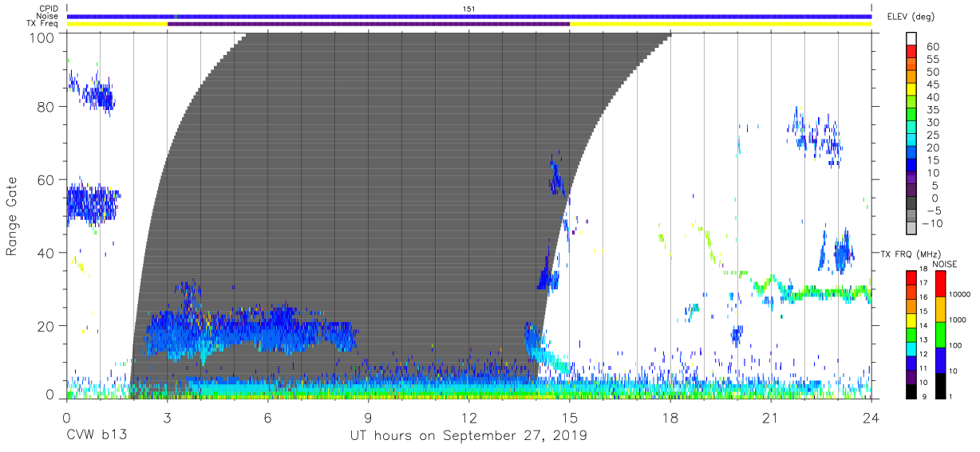Viewport: 980px width, 452px height.
Task: Select the blue Noise indicator bar
Action: [x=469, y=16]
